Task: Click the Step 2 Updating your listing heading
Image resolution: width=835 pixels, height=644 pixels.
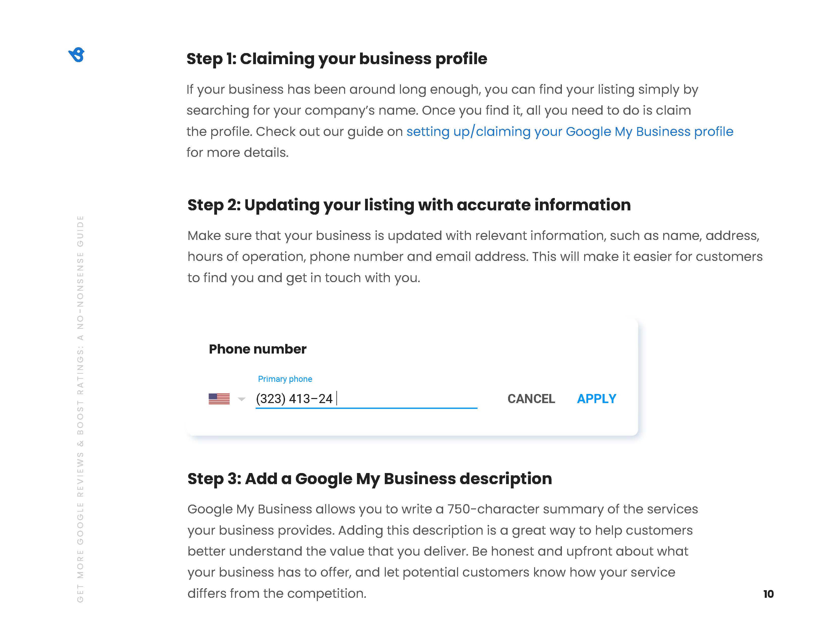Action: point(409,205)
